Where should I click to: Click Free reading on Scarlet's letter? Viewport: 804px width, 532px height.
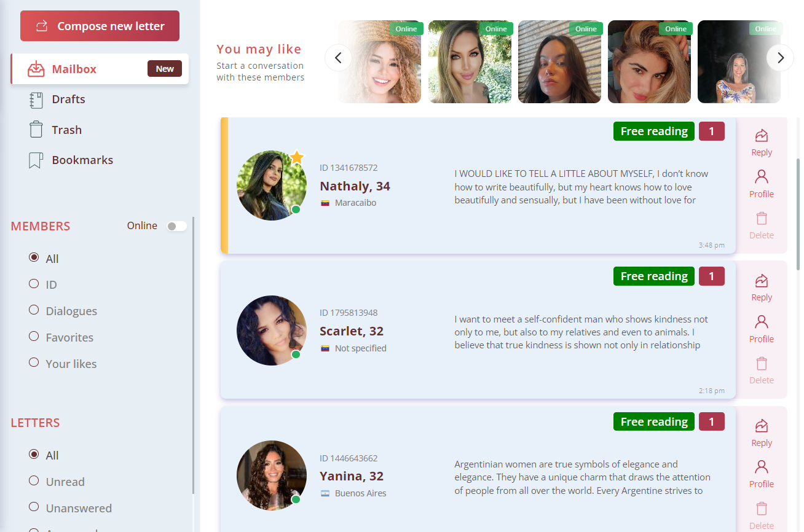[x=653, y=276]
